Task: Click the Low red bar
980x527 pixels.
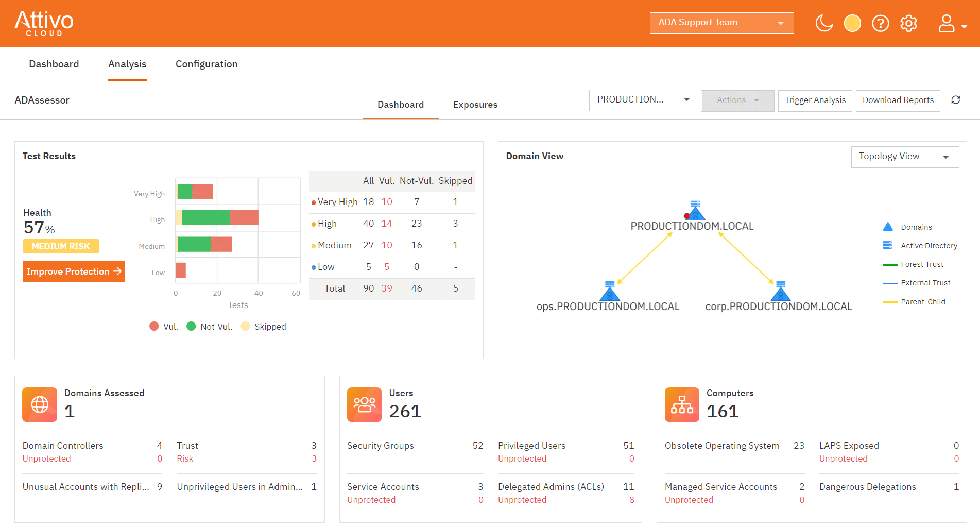Action: (x=181, y=270)
